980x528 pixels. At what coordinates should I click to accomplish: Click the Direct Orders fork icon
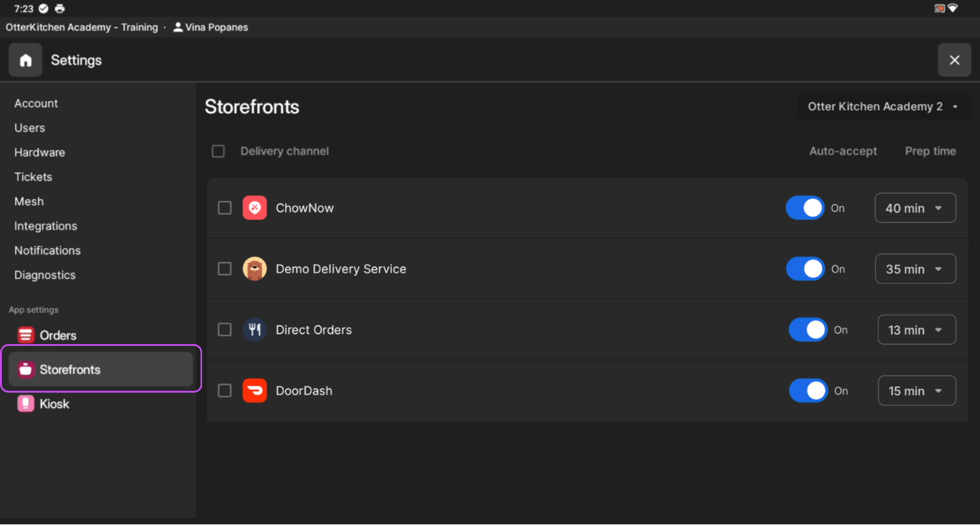click(254, 329)
